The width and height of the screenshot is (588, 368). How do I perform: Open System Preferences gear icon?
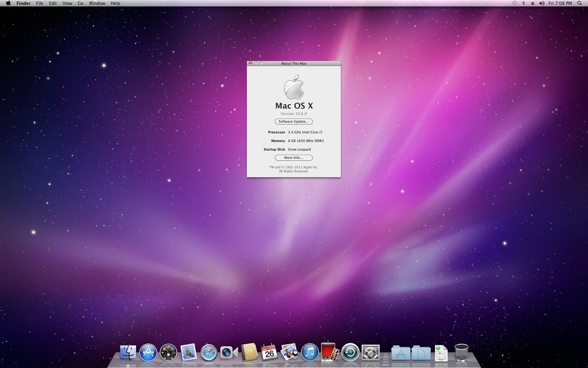click(370, 353)
